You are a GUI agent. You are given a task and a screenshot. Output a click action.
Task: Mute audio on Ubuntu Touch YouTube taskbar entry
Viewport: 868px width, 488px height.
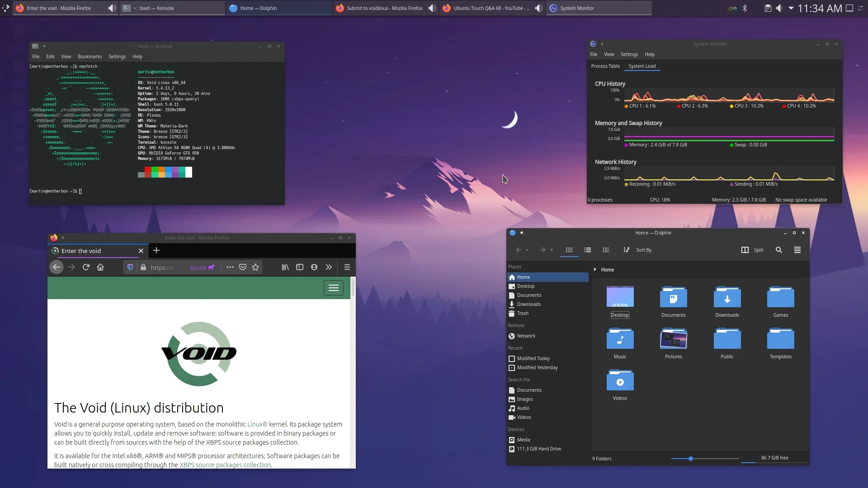point(538,8)
